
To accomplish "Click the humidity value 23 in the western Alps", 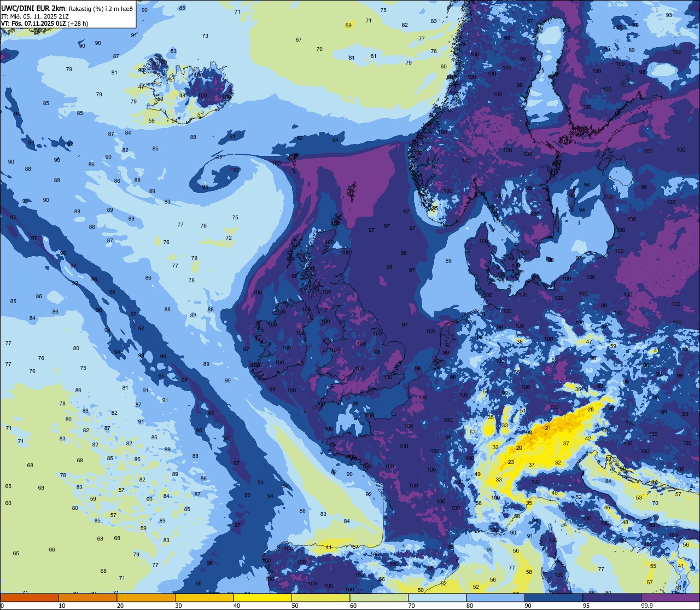I will click(511, 462).
